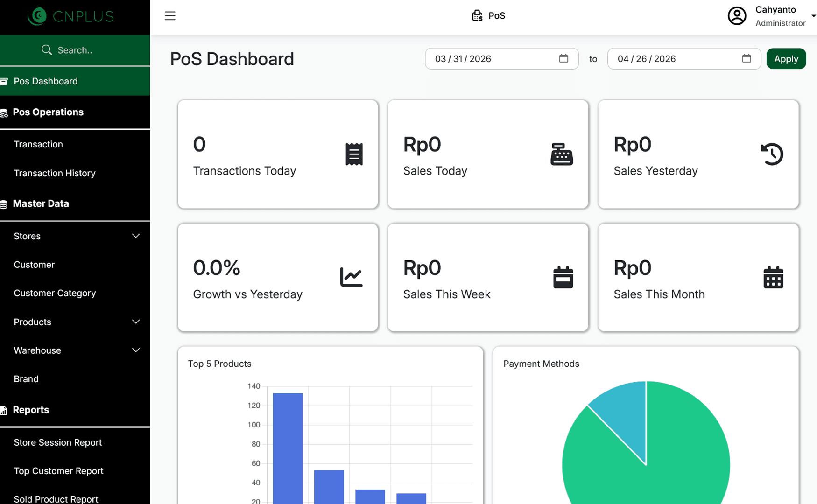The width and height of the screenshot is (817, 504).
Task: Toggle the hamburger sidebar menu
Action: [170, 16]
